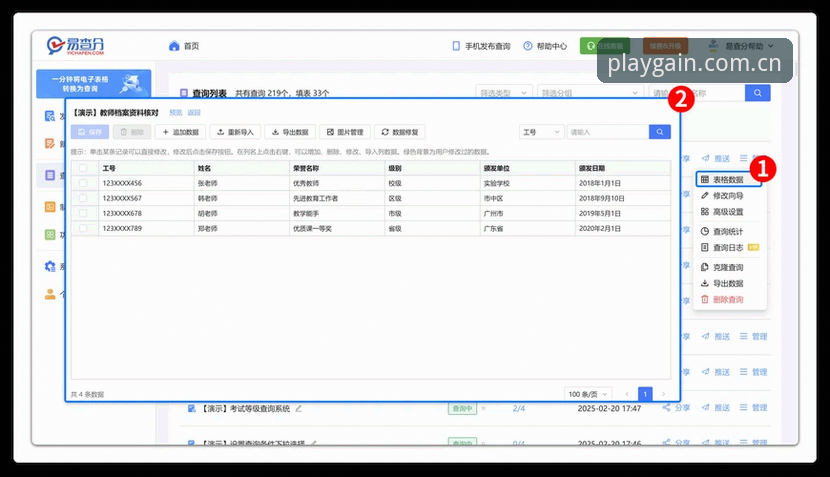Open the 工号 search-field dropdown

(x=541, y=132)
